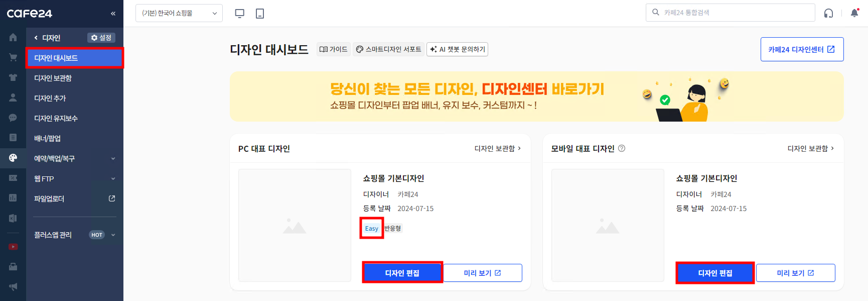Click the palette design sidebar icon
Screen dimensions: 868x301
(13, 158)
